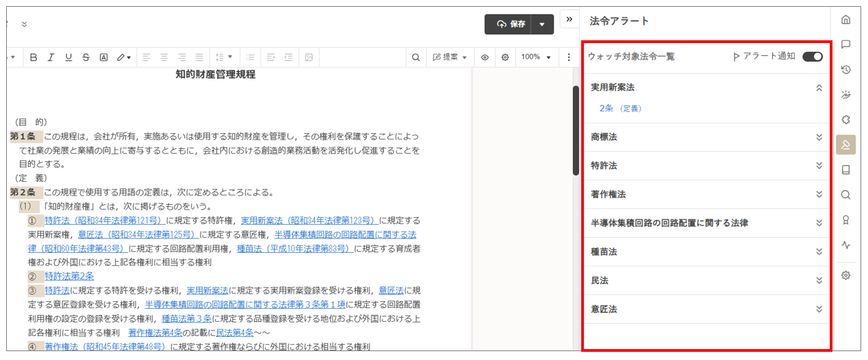The height and width of the screenshot is (360, 868).
Task: Collapse the right panel with double-arrow button
Action: (569, 19)
